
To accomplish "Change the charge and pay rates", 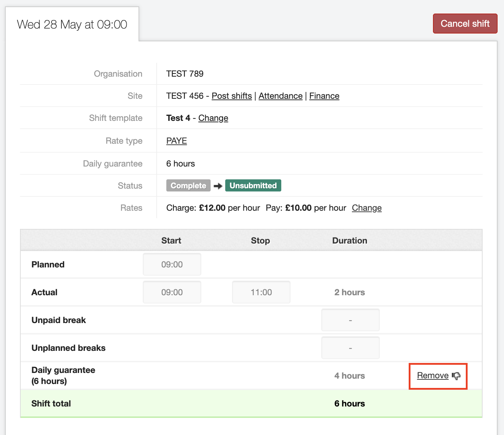I will (367, 208).
